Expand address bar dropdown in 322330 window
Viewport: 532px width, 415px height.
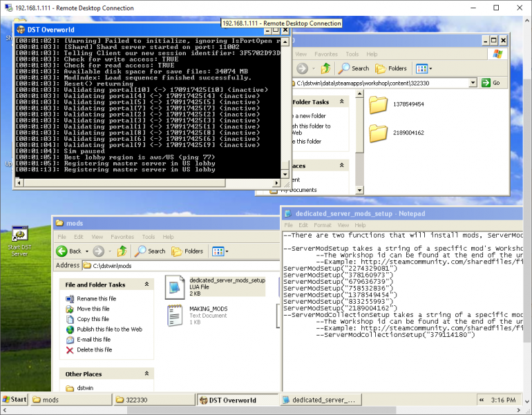click(473, 82)
